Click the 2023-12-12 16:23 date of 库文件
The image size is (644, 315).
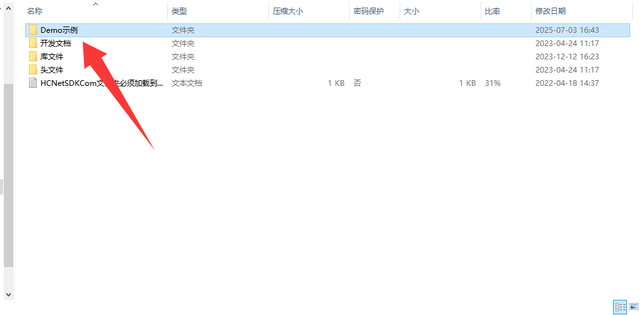point(566,57)
